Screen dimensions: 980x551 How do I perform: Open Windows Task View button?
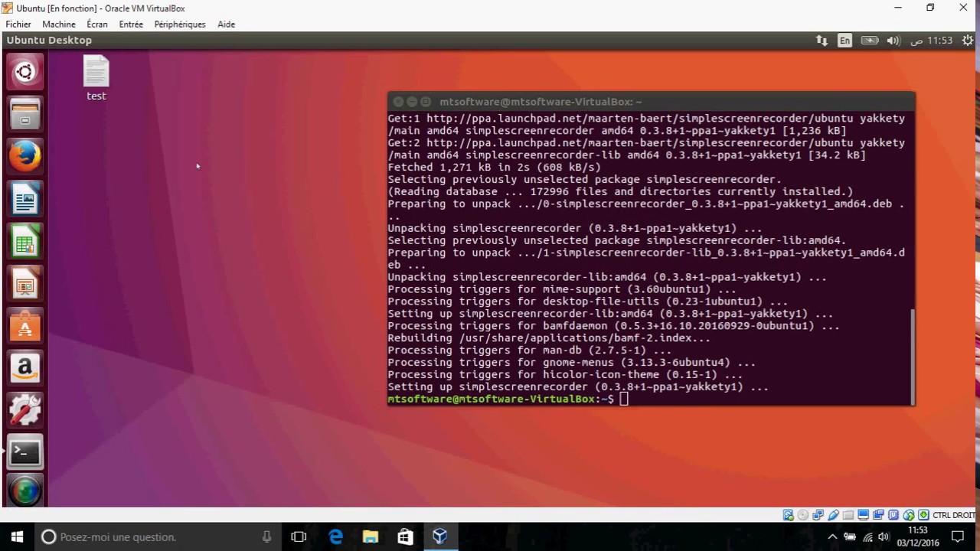(299, 536)
